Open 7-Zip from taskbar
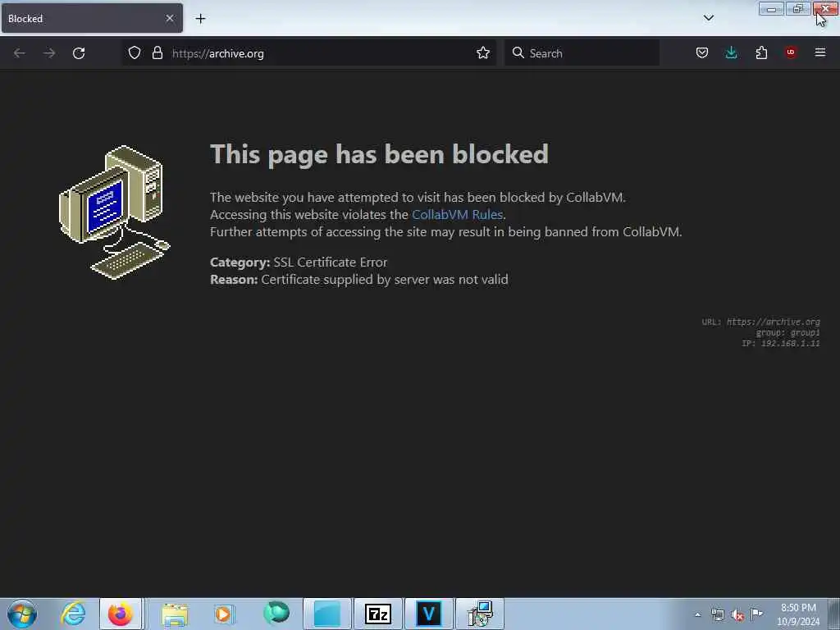 tap(377, 614)
